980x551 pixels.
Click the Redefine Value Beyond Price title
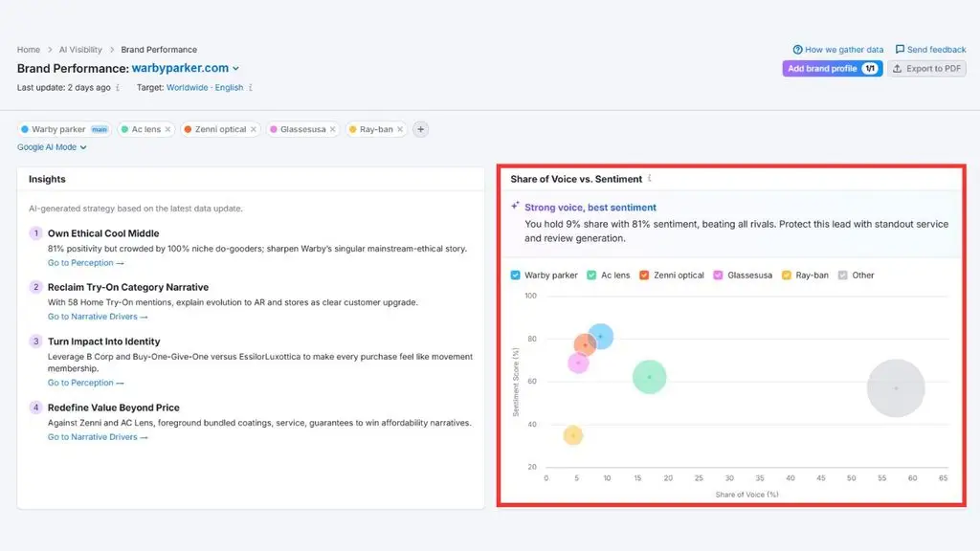(x=114, y=408)
